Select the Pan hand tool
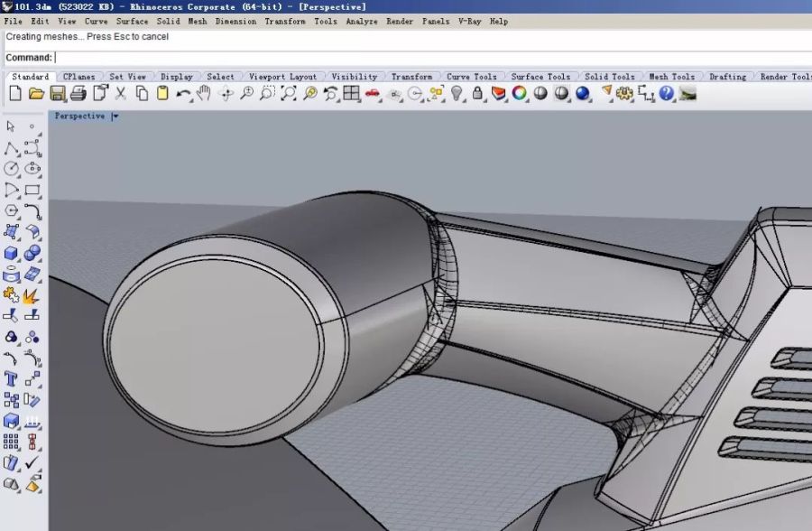The image size is (812, 531). (205, 93)
